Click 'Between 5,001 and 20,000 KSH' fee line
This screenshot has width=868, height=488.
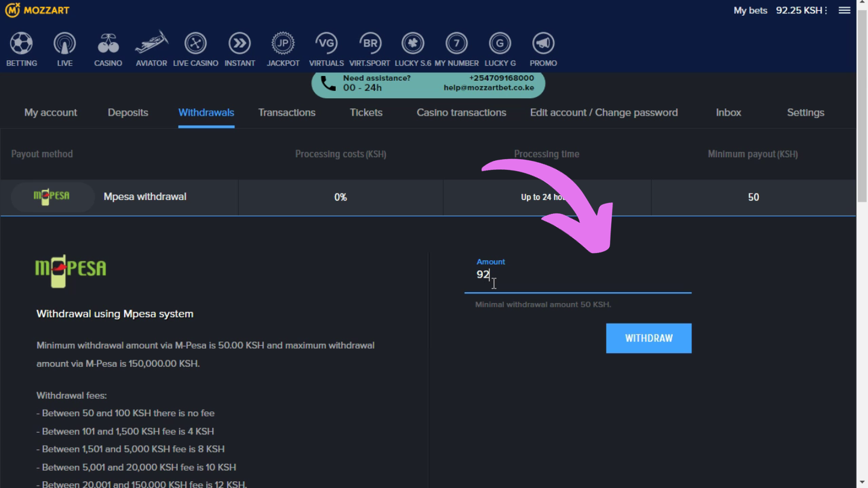coord(136,467)
